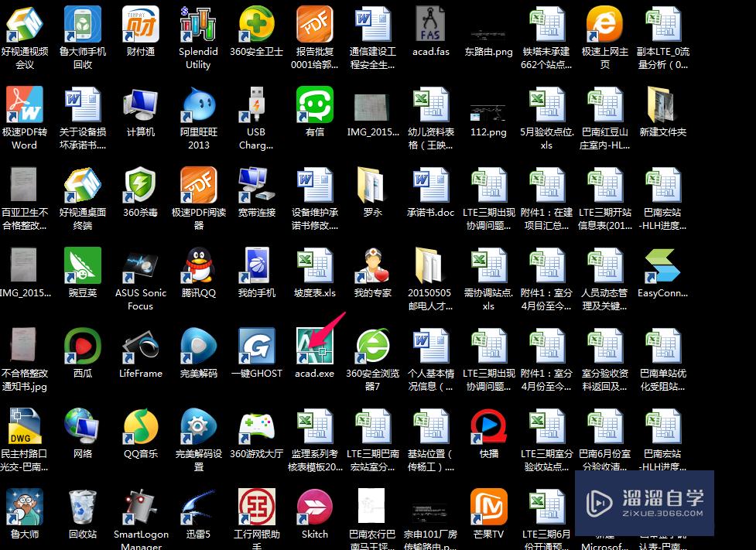Open 铁塔未承建662个站点 spreadsheet
The image size is (756, 550).
[x=546, y=24]
